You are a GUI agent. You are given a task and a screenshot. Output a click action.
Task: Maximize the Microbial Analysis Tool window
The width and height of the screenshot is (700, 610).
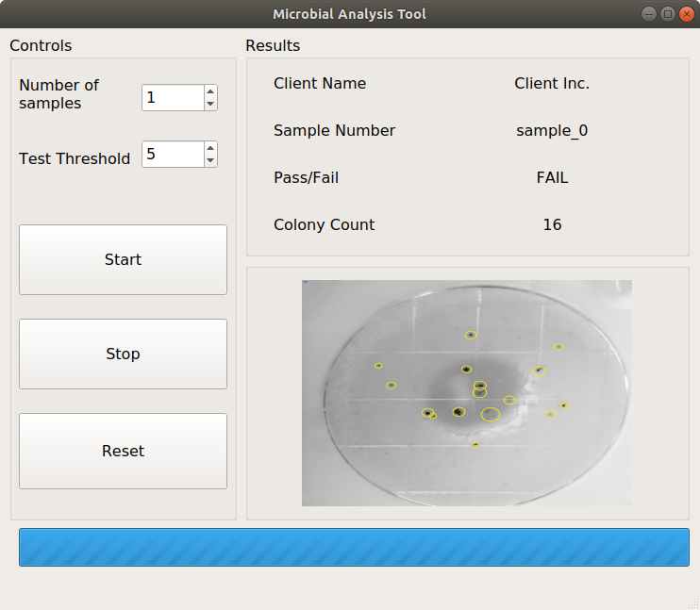(667, 14)
